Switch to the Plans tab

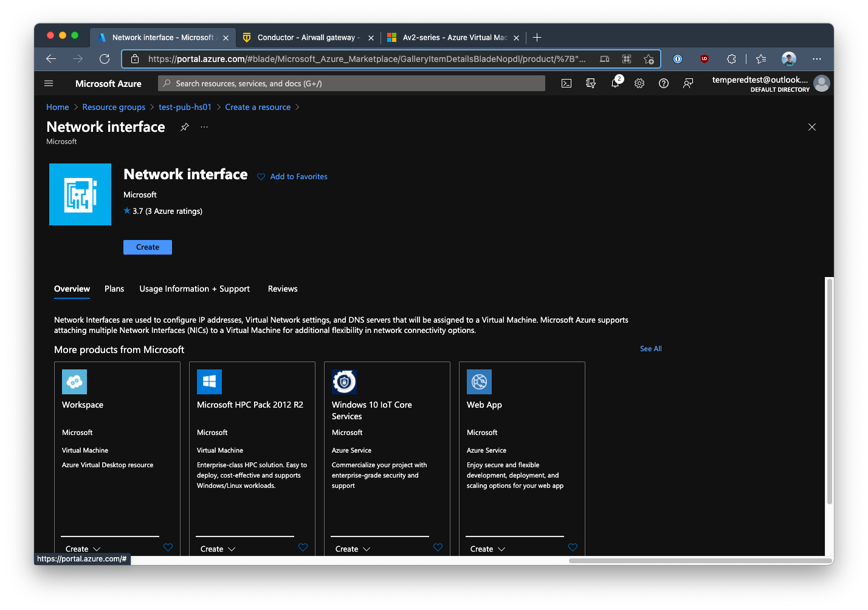point(114,289)
